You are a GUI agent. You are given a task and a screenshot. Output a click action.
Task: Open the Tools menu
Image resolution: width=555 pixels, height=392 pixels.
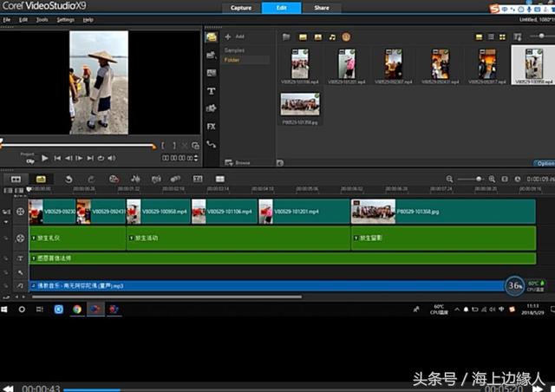pos(42,20)
